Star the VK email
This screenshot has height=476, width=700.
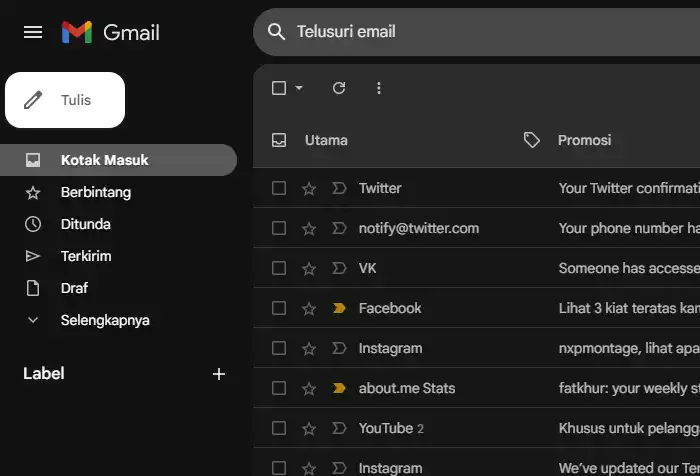tap(309, 268)
